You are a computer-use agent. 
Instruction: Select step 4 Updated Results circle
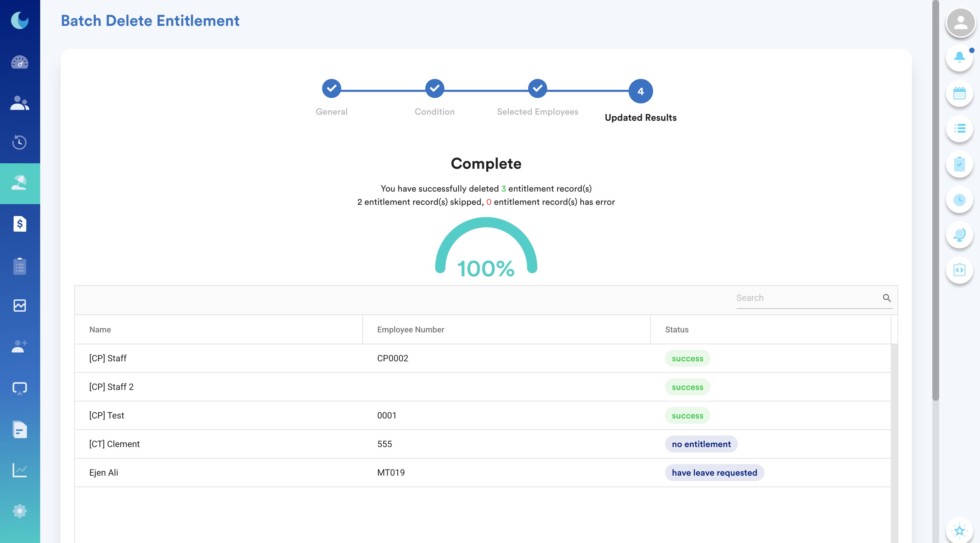pyautogui.click(x=641, y=91)
